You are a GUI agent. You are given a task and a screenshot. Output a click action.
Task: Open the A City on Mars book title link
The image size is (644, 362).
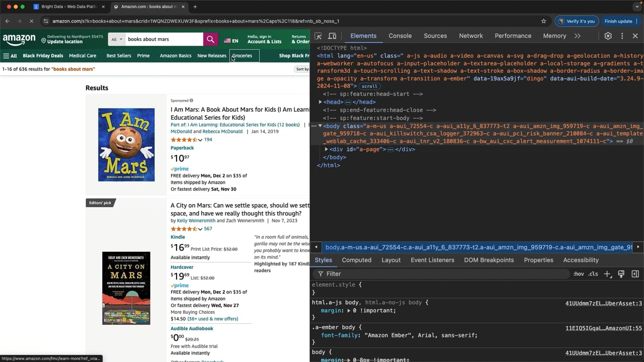[x=240, y=209]
